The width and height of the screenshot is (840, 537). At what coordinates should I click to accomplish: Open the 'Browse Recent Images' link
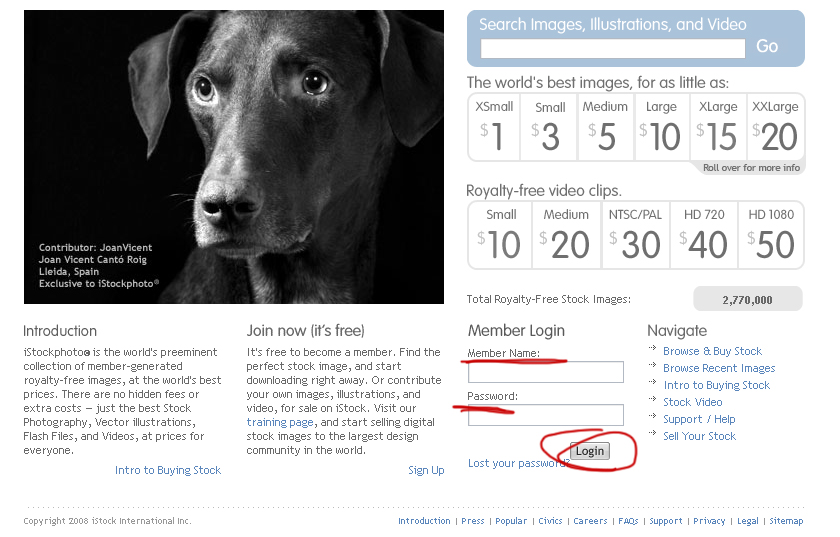(719, 368)
